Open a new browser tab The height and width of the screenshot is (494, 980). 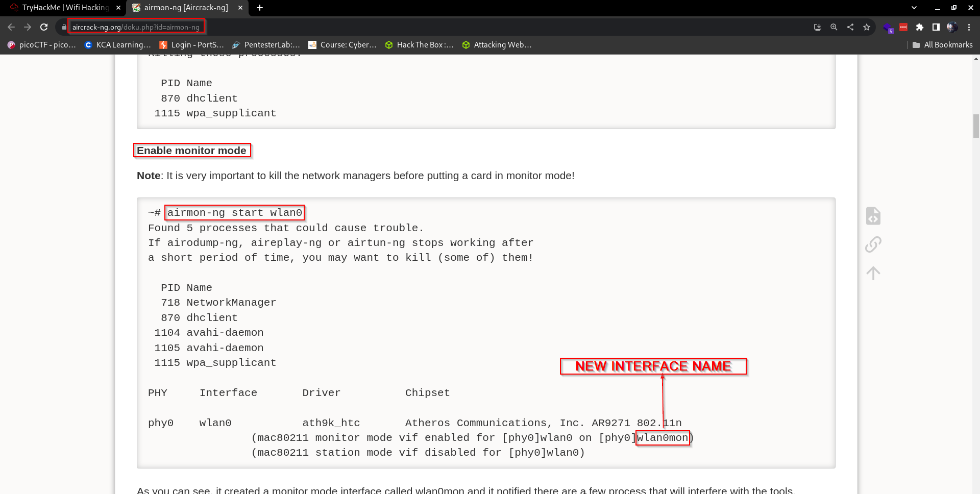pos(260,8)
